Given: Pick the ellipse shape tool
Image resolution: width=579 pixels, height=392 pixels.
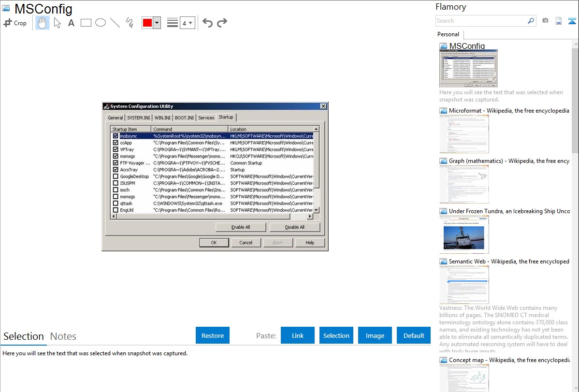Looking at the screenshot, I should (101, 23).
